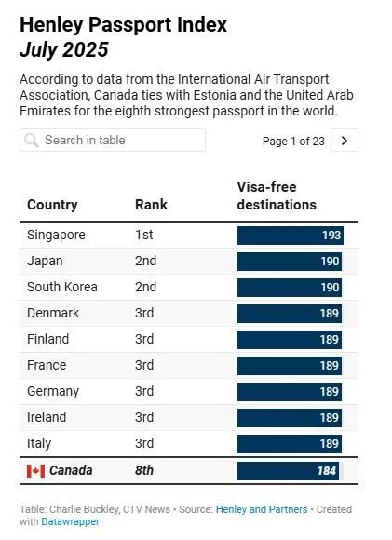Click Canada's 184 destinations bar
This screenshot has width=392, height=540.
point(288,471)
